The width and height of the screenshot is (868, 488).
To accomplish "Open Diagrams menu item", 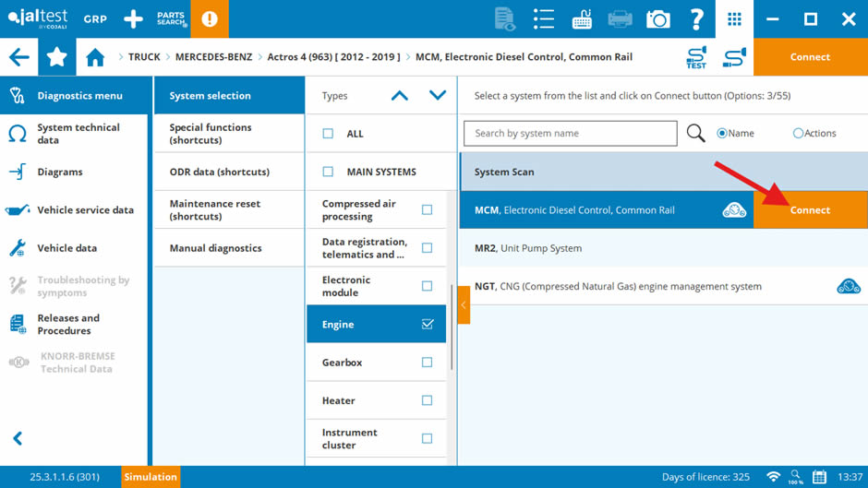I will point(75,173).
